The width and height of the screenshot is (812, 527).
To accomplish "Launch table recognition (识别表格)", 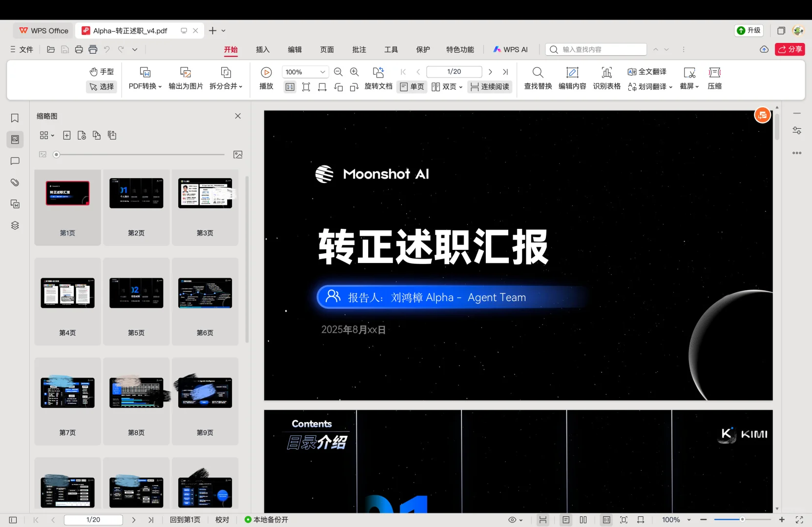I will (607, 79).
